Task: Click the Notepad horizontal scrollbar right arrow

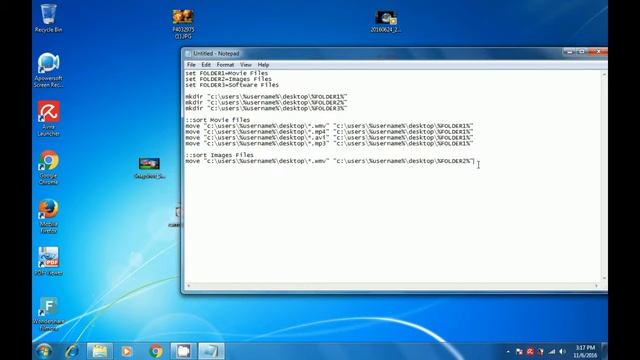Action: point(597,286)
